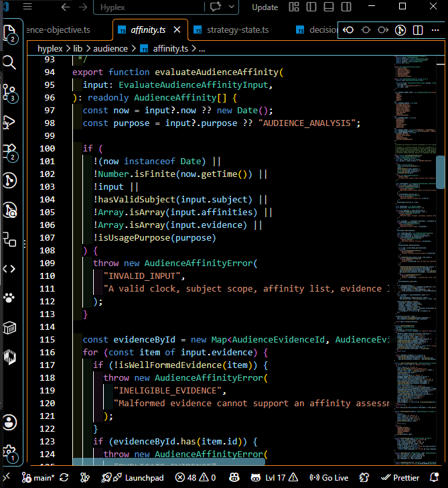
Task: Open the Accounts menu icon
Action: 9,422
